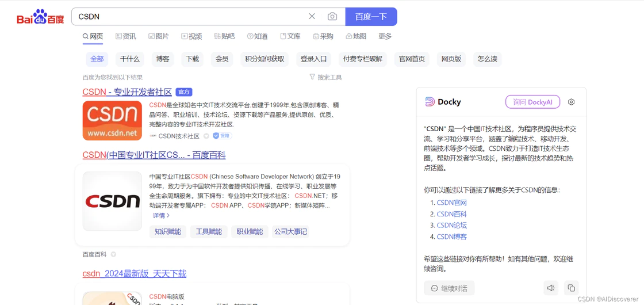Select the 公司大事记 tag
Viewport: 644px width, 305px height.
pos(290,232)
